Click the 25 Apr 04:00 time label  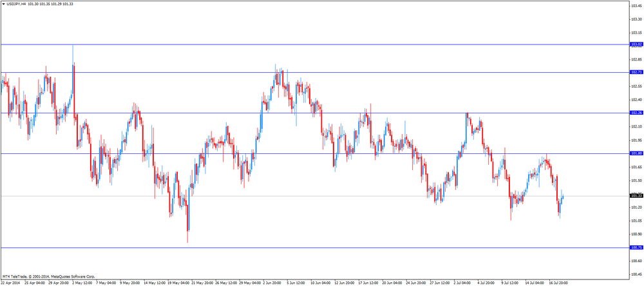point(35,283)
